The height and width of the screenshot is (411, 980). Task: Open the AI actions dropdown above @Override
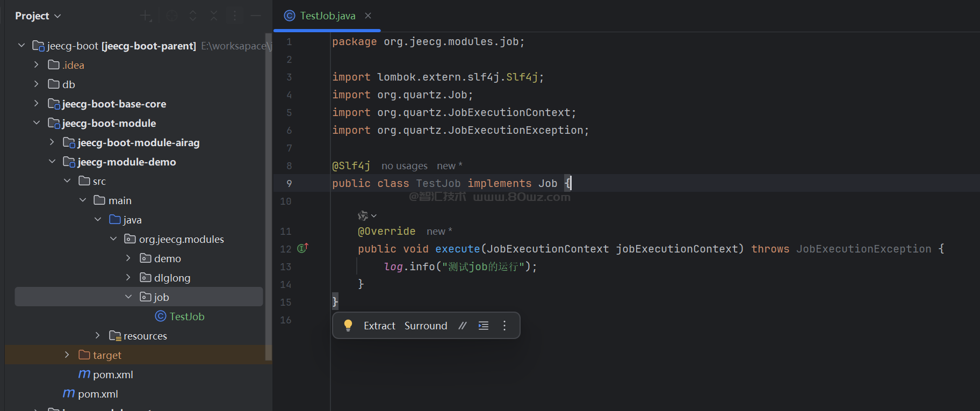367,215
